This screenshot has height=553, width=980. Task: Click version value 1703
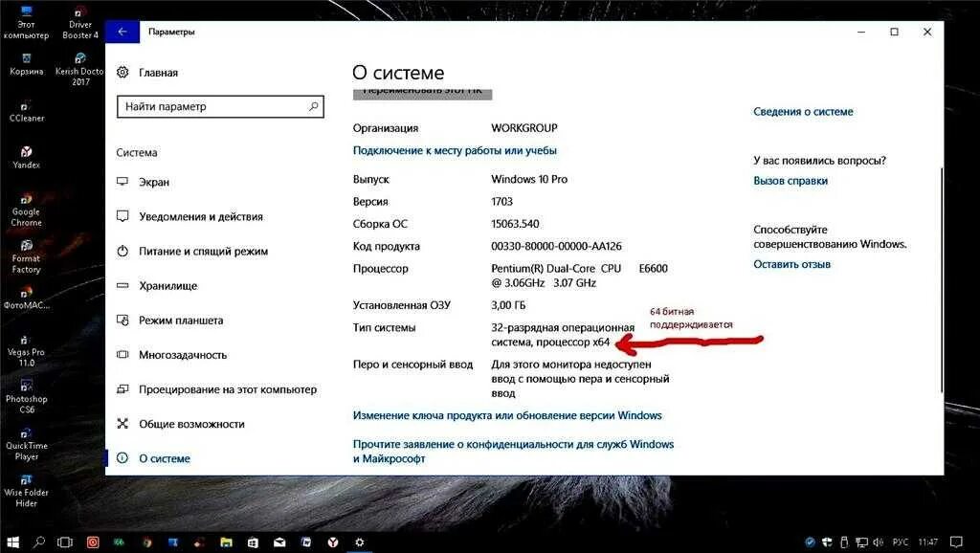tap(501, 202)
